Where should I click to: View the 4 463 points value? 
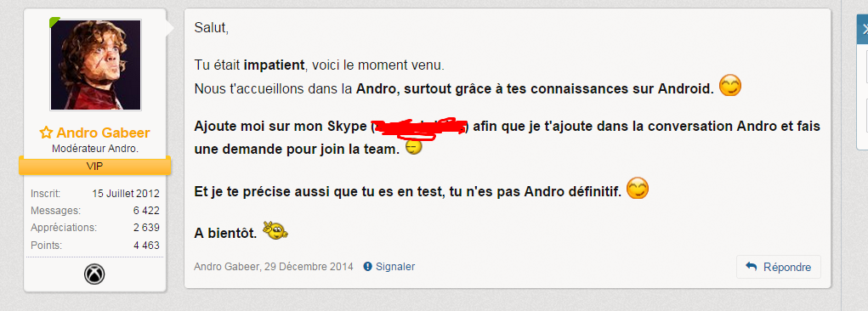click(146, 246)
